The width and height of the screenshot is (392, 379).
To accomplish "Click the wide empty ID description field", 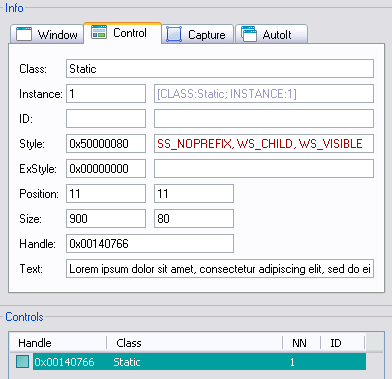I will click(264, 119).
